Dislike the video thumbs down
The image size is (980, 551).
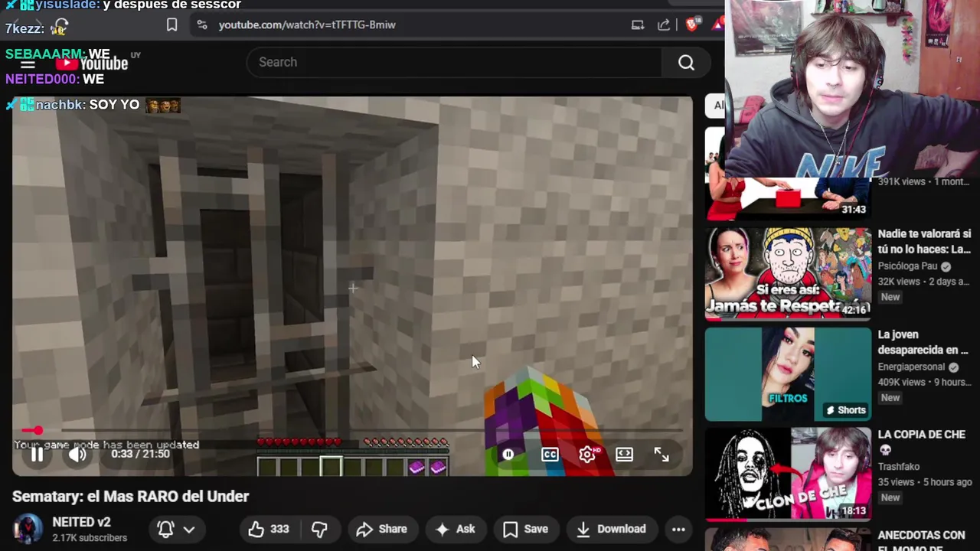319,529
